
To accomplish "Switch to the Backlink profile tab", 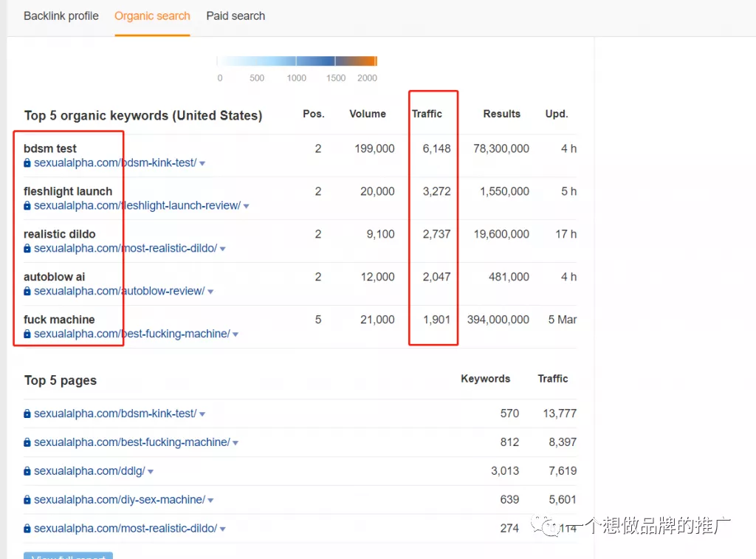I will point(61,16).
